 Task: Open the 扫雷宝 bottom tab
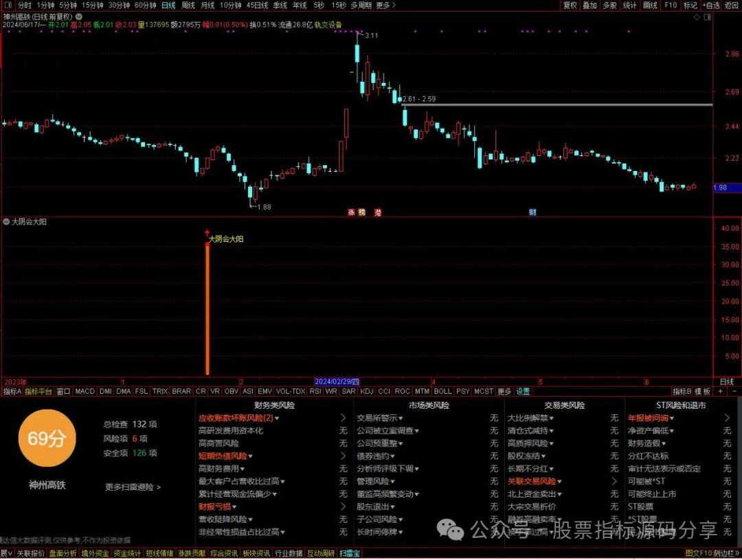(x=350, y=553)
